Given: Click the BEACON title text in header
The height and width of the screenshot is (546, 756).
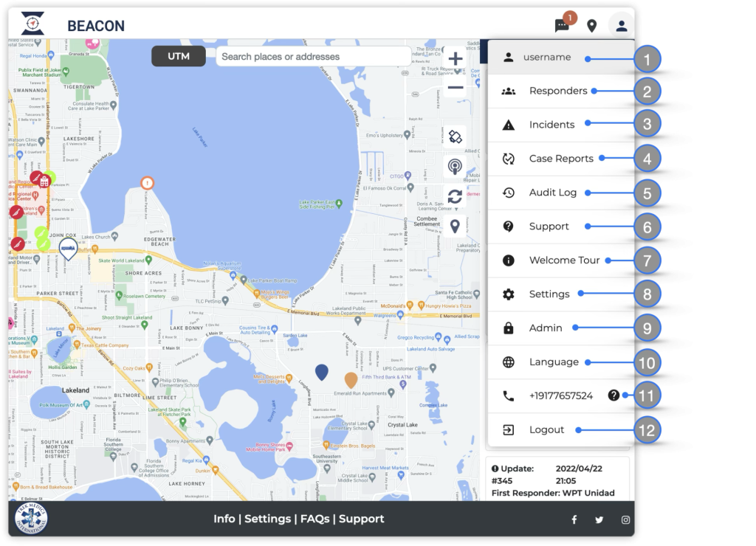Looking at the screenshot, I should [96, 26].
